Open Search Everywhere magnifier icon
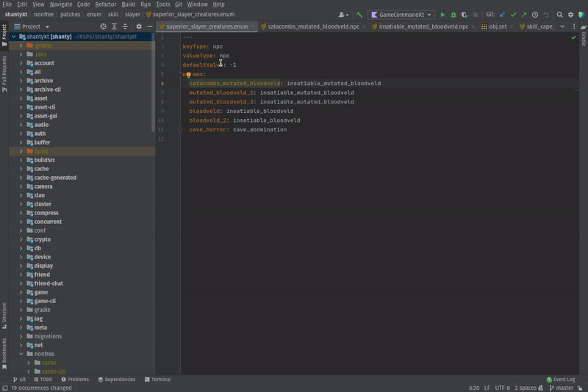The width and height of the screenshot is (588, 392). pos(559,15)
